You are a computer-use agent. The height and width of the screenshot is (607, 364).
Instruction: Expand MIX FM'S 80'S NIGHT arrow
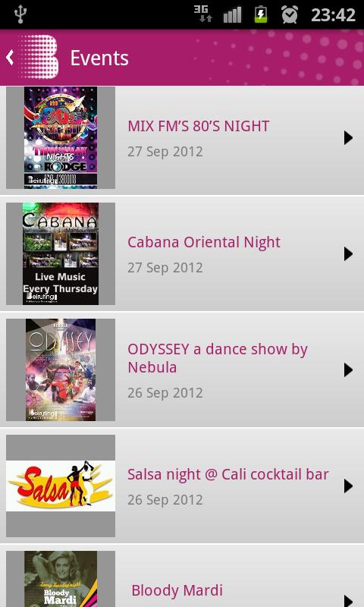tap(348, 138)
